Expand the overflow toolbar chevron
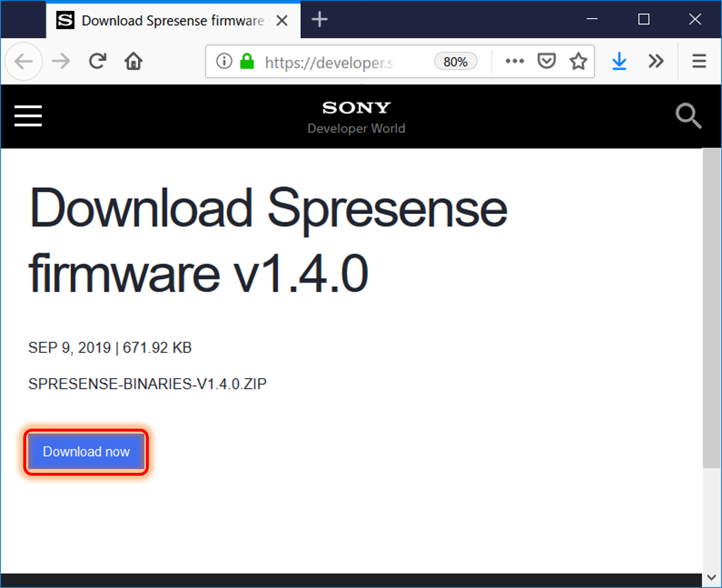This screenshot has width=722, height=588. [656, 61]
